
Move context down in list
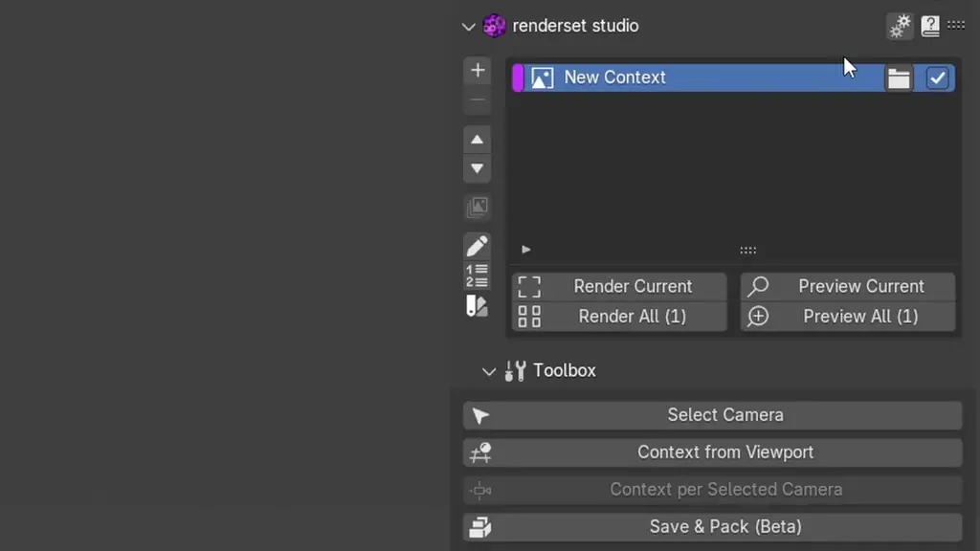[477, 168]
